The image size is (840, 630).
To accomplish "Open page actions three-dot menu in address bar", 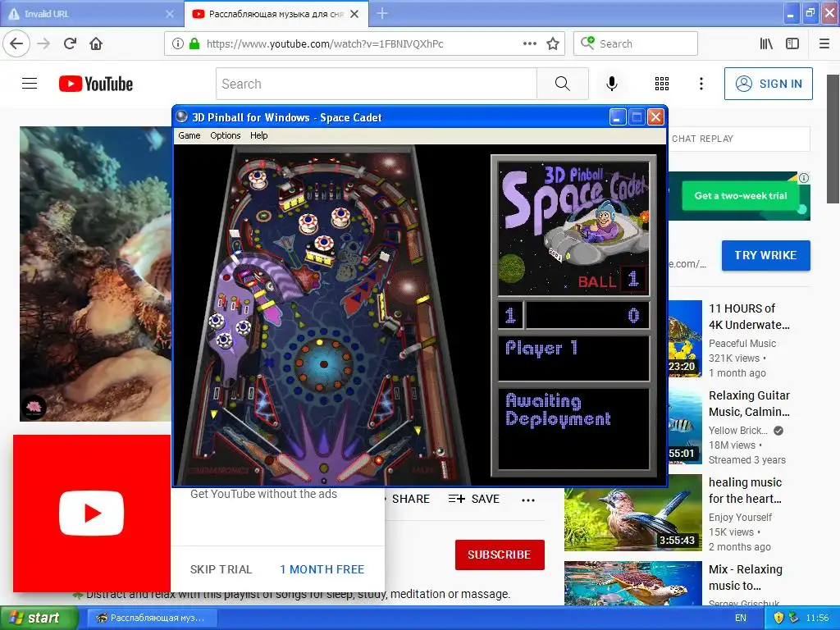I will click(x=529, y=43).
